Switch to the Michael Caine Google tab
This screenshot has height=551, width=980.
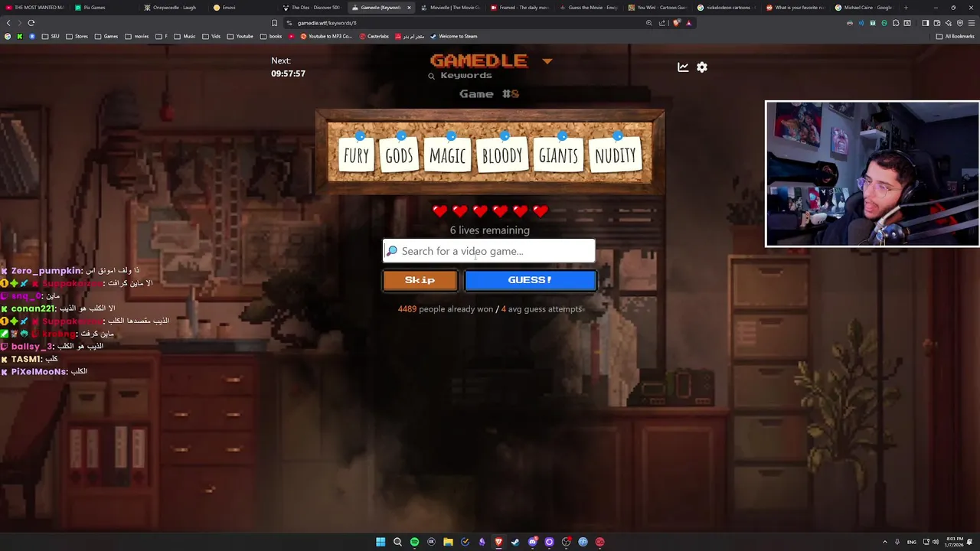click(x=864, y=8)
